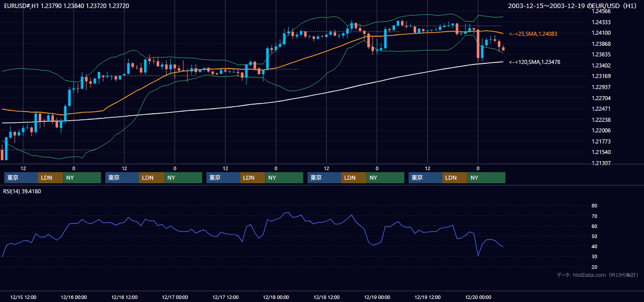Click price axis label 1.22704
The width and height of the screenshot is (644, 302).
(x=602, y=98)
